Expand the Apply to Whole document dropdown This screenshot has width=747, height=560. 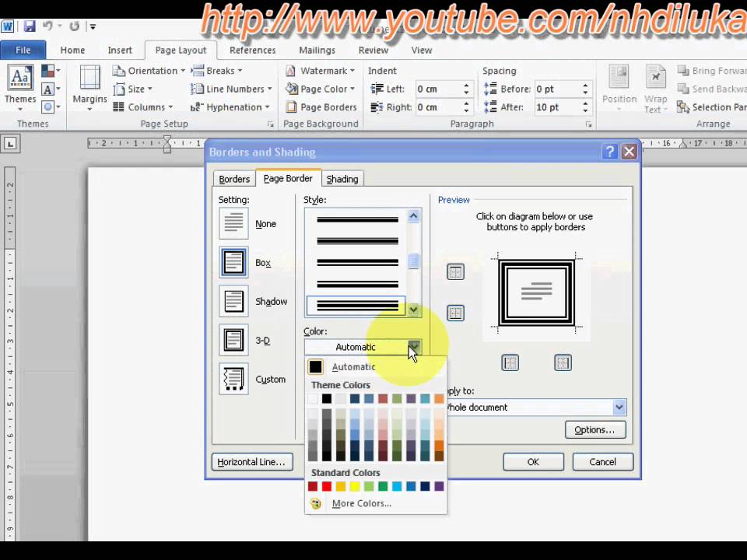(x=619, y=407)
